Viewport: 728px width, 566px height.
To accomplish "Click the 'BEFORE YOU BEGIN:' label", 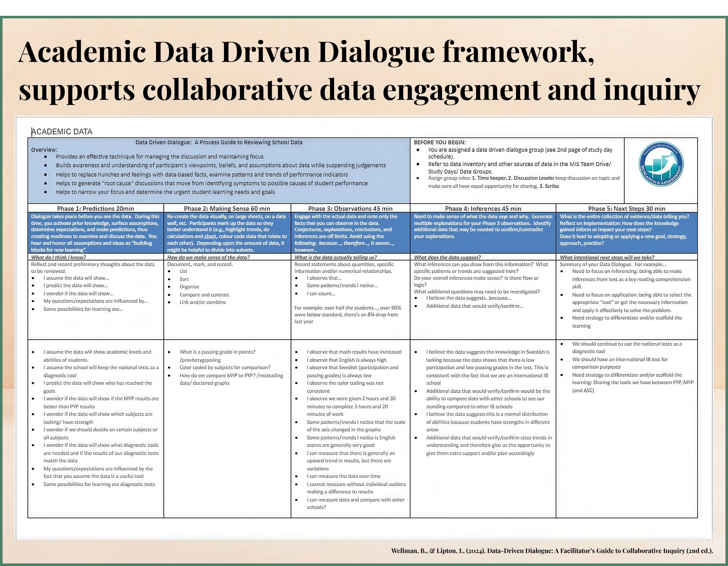I will point(440,142).
